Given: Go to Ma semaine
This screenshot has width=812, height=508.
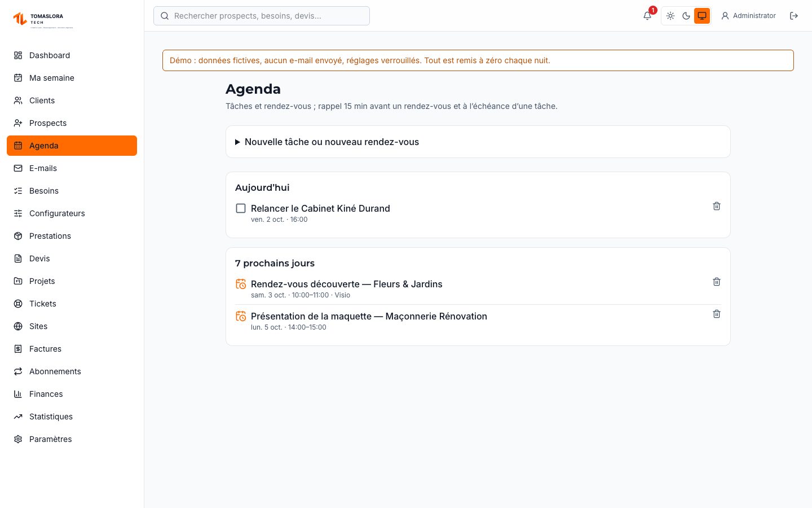Looking at the screenshot, I should (72, 78).
